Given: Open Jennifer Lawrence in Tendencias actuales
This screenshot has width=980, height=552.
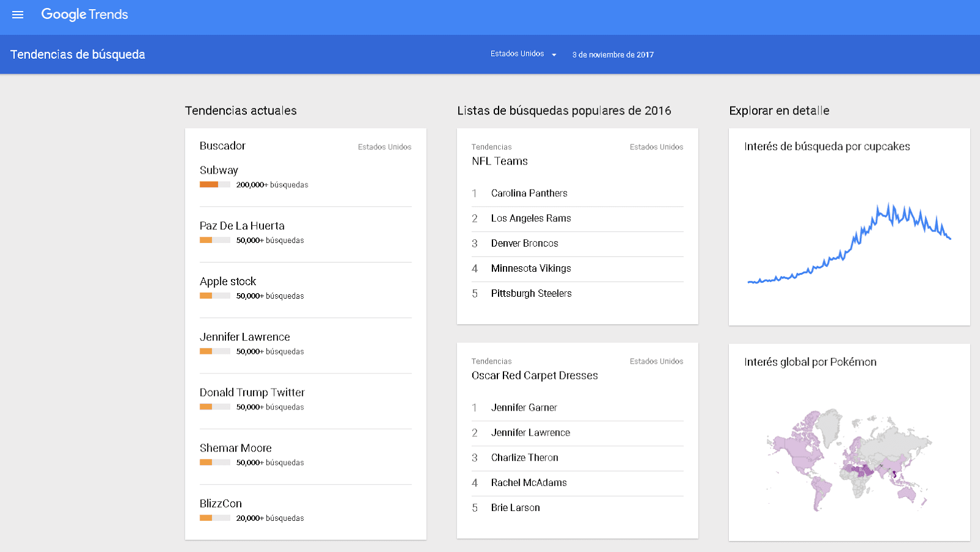Looking at the screenshot, I should [245, 337].
